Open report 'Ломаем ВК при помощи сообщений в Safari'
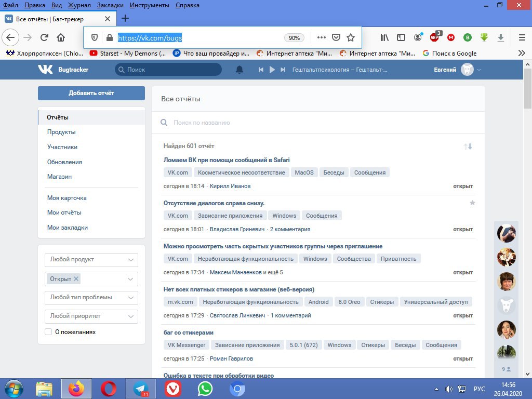 pyautogui.click(x=227, y=160)
